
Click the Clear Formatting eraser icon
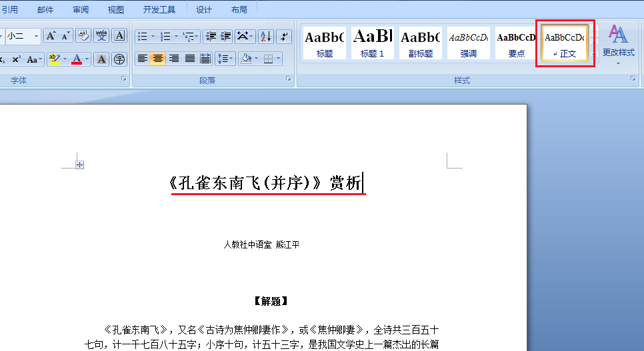[83, 36]
